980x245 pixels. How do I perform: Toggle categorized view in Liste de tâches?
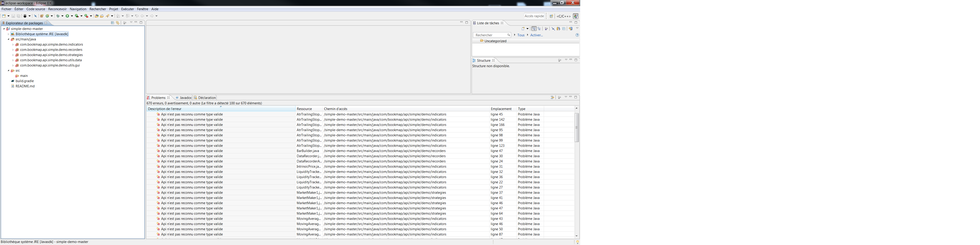pos(534,29)
